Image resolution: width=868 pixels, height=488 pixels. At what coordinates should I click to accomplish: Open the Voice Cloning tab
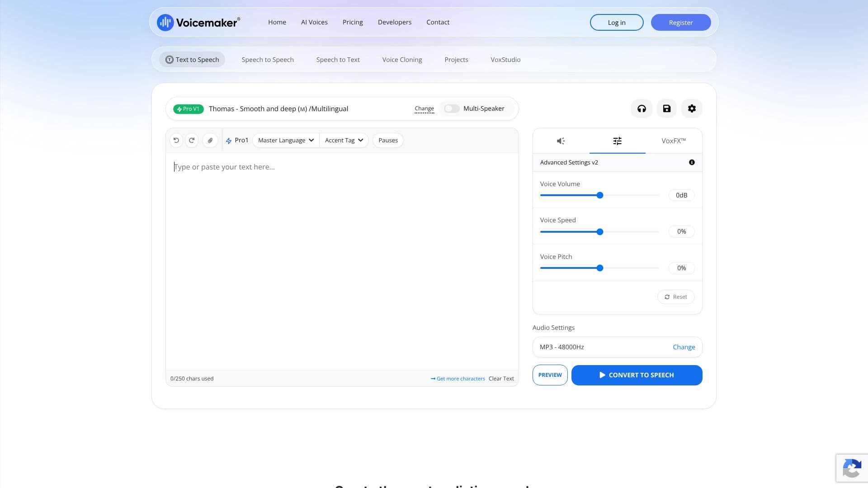point(402,60)
